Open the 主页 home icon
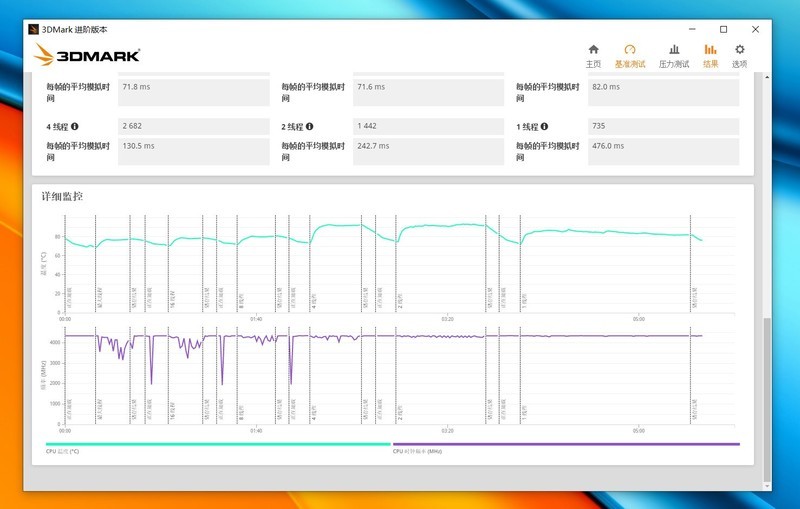The height and width of the screenshot is (509, 800). pos(593,56)
